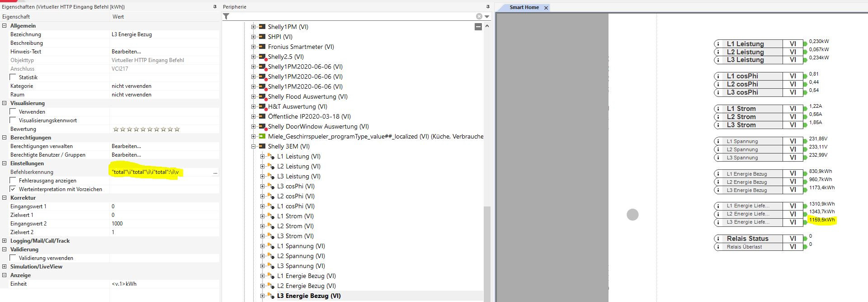Expand the Logging/Mail/Call/Track section
The width and height of the screenshot is (868, 302).
pyautogui.click(x=5, y=241)
